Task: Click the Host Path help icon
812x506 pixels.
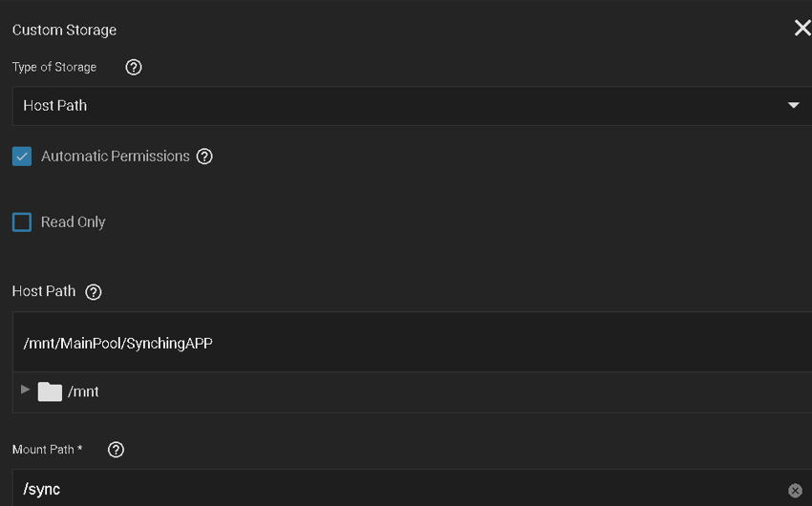Action: click(94, 292)
